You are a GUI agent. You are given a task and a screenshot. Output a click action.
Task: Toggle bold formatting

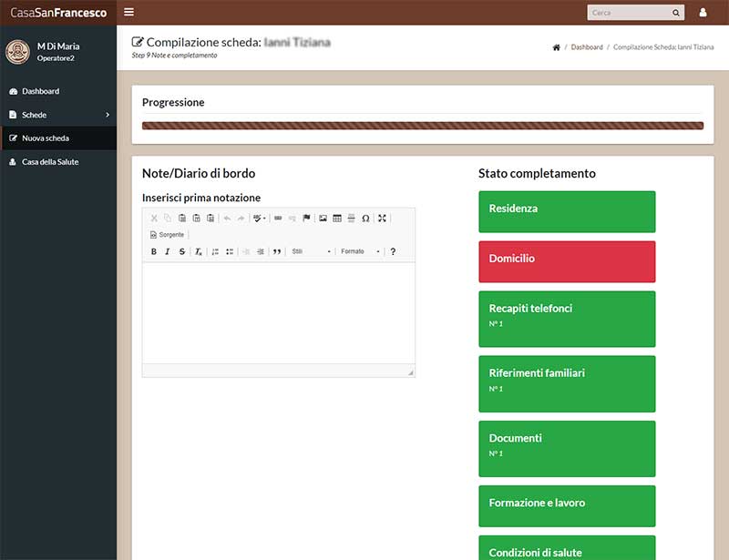coord(154,251)
